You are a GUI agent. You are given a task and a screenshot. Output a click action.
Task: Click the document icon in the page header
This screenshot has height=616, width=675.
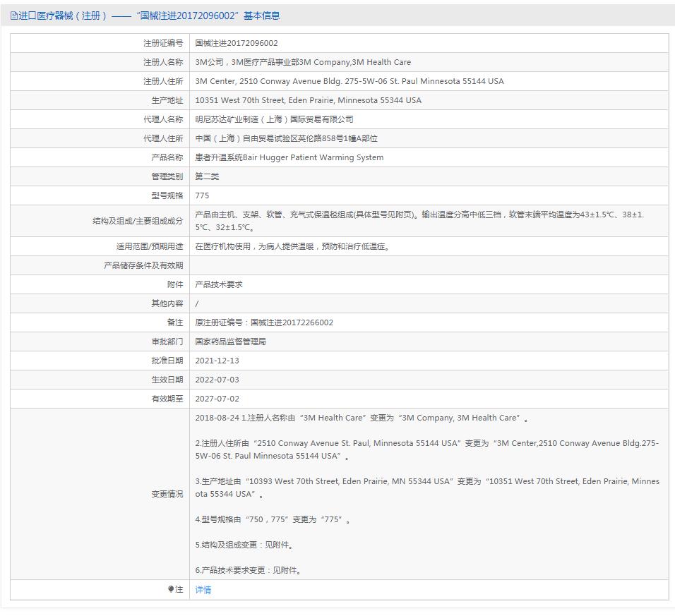[x=14, y=16]
